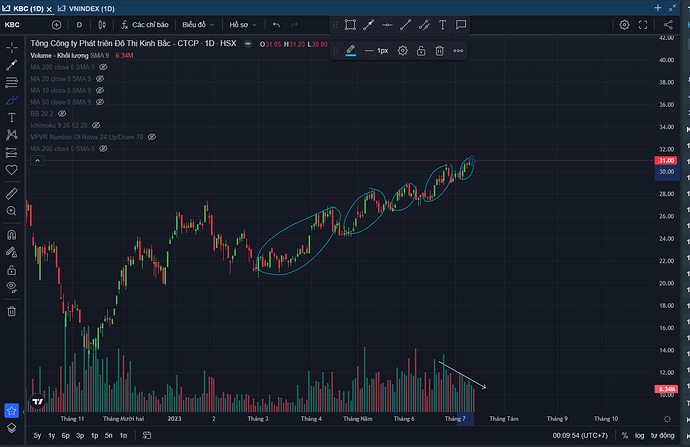Open settings gear in drawing toolbar
The height and width of the screenshot is (447, 690).
(402, 50)
